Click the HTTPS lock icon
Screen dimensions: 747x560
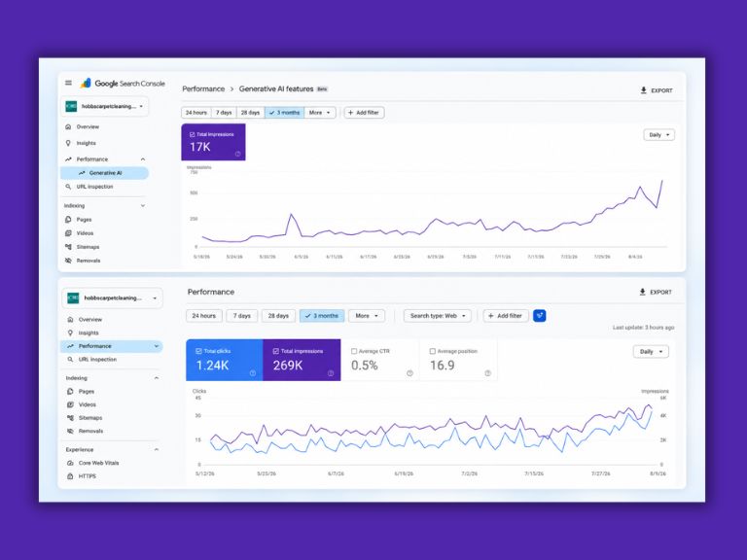[70, 476]
